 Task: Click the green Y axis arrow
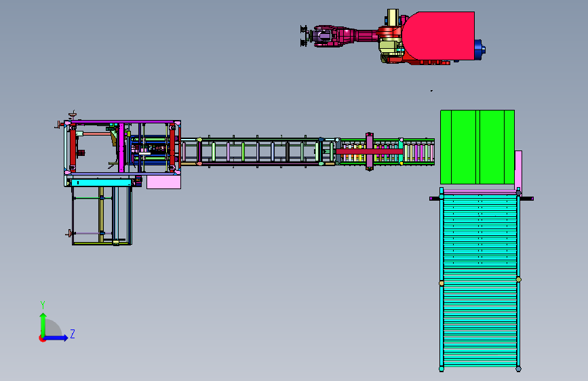coord(43,325)
